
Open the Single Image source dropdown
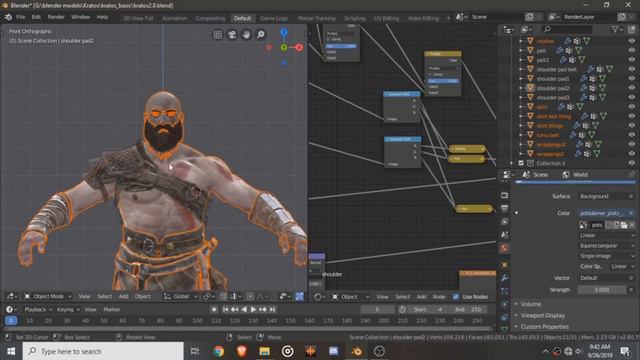point(607,256)
